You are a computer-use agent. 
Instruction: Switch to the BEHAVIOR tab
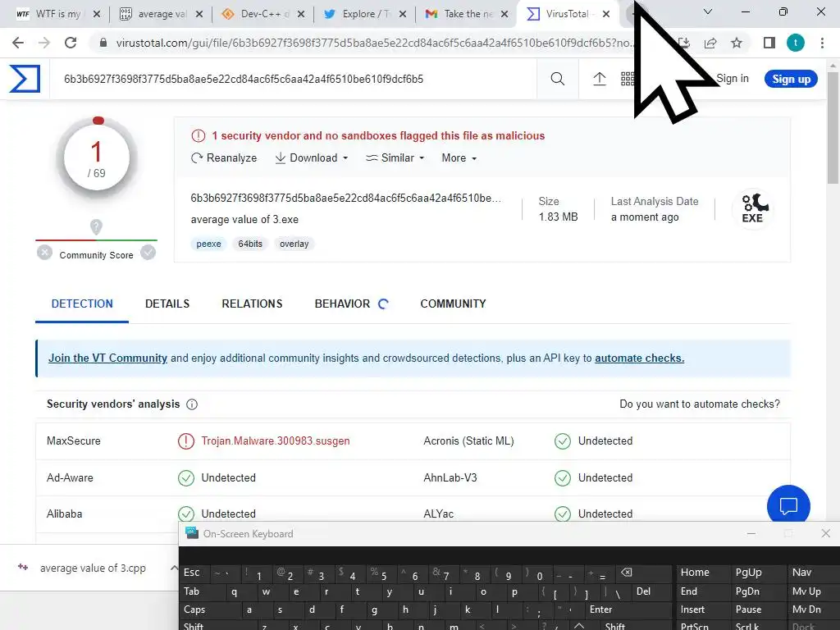(x=342, y=304)
